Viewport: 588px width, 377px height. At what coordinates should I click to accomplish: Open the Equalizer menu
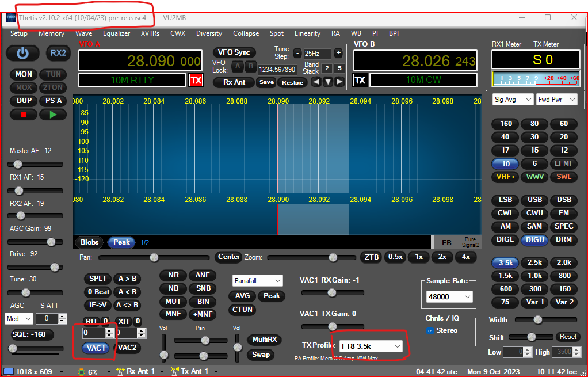coord(116,33)
